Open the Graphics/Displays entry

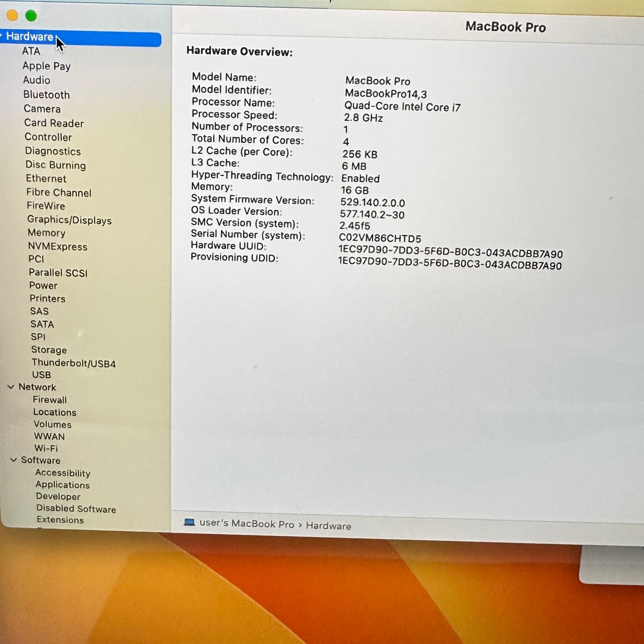(69, 220)
